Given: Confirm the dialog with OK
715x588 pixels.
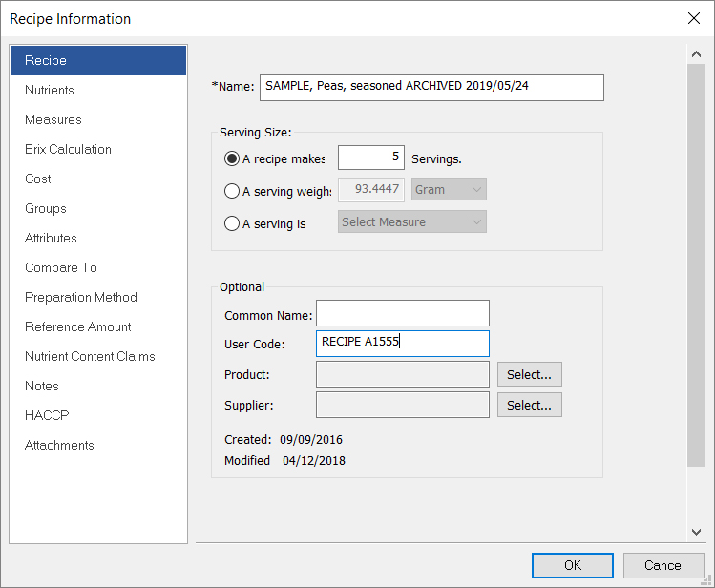Looking at the screenshot, I should pos(572,565).
